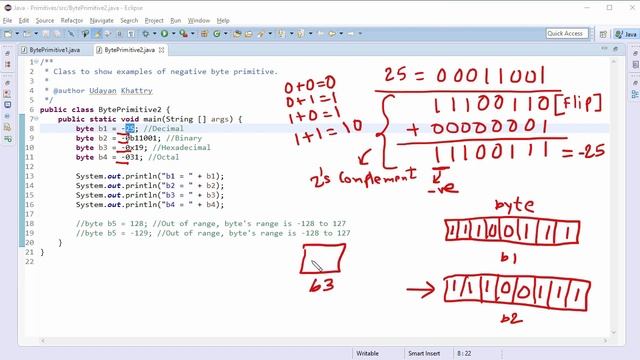Click the 'Udayan' author name in comment
The image size is (640, 360).
[103, 90]
